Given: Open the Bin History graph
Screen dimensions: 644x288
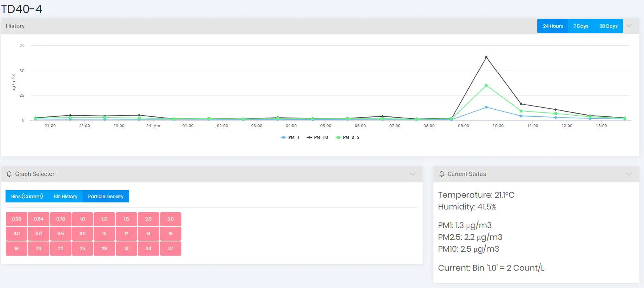Looking at the screenshot, I should [66, 196].
